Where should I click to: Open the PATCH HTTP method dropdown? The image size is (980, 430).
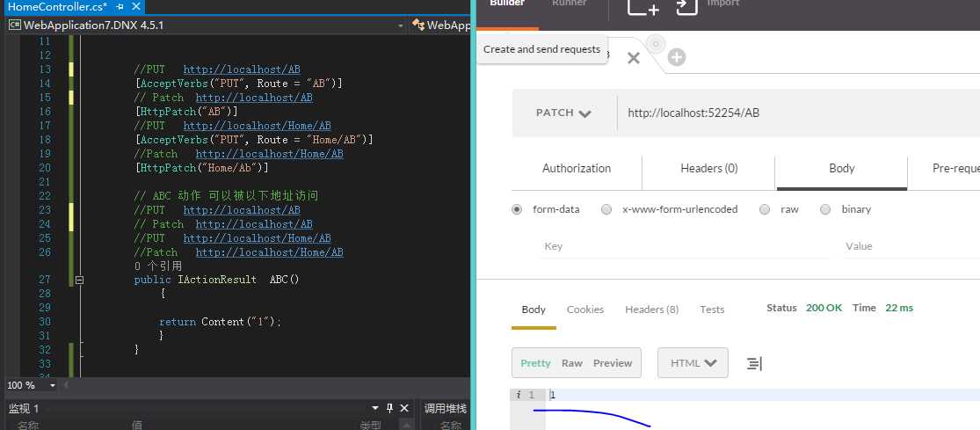pyautogui.click(x=563, y=113)
